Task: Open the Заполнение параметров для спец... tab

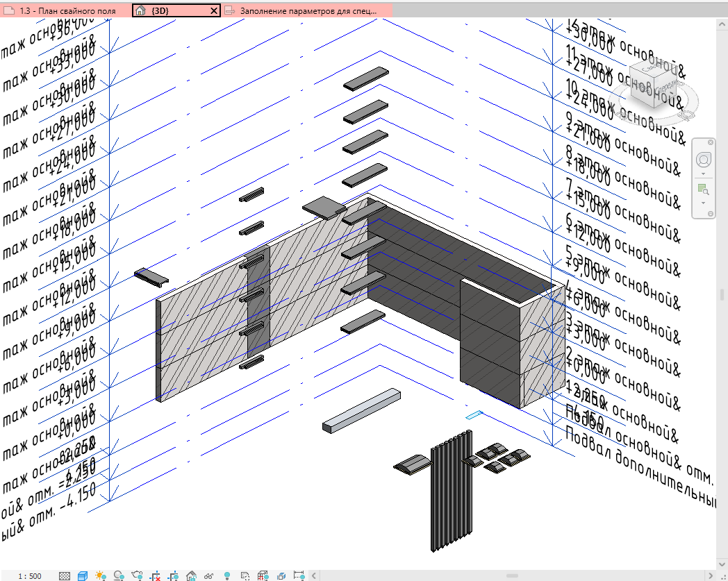Action: click(x=307, y=10)
